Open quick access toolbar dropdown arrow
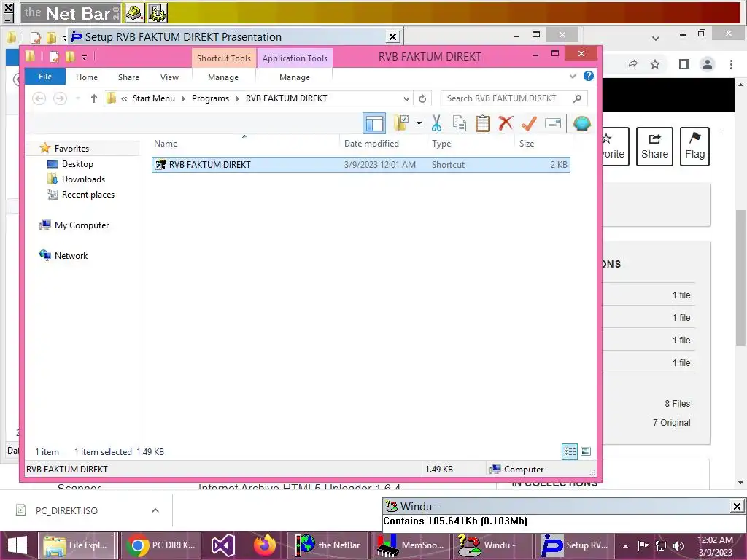 84,58
